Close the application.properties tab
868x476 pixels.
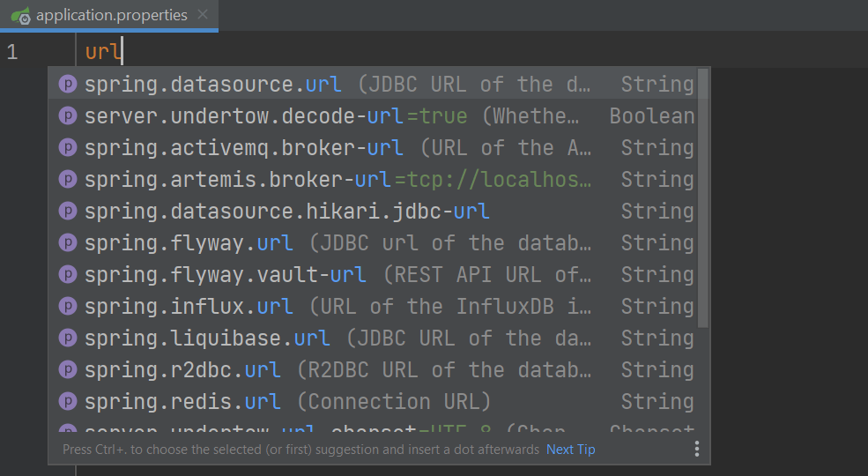[x=204, y=15]
